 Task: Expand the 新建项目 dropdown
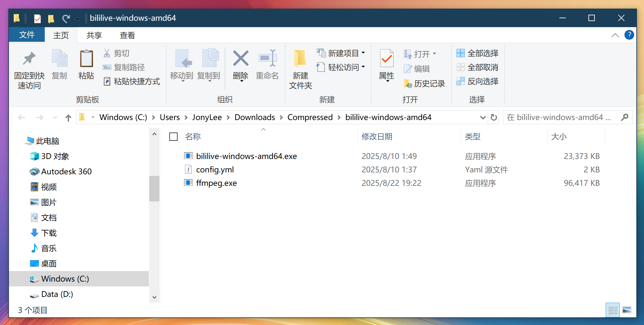[363, 53]
